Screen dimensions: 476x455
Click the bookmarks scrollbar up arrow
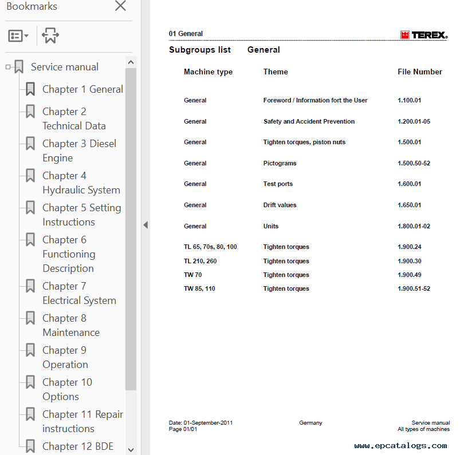pos(131,62)
